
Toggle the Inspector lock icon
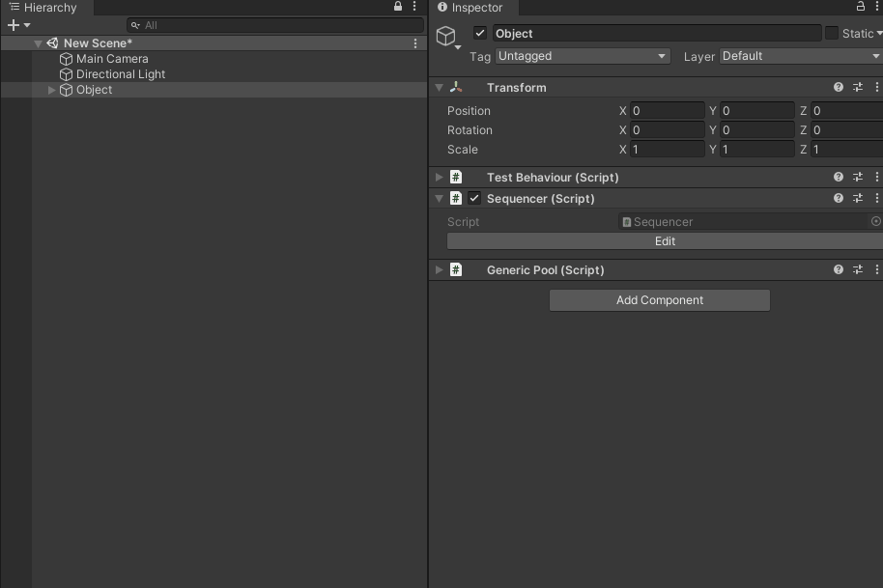tap(861, 6)
